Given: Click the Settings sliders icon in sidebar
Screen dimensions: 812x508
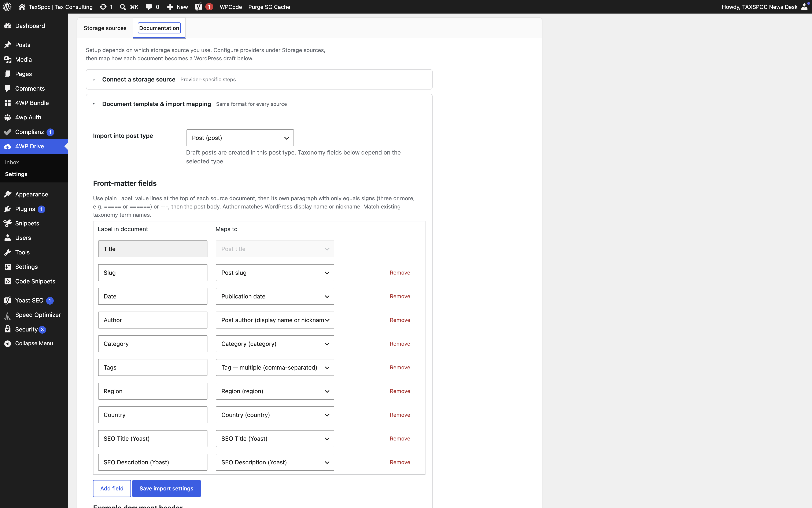Looking at the screenshot, I should pyautogui.click(x=8, y=267).
